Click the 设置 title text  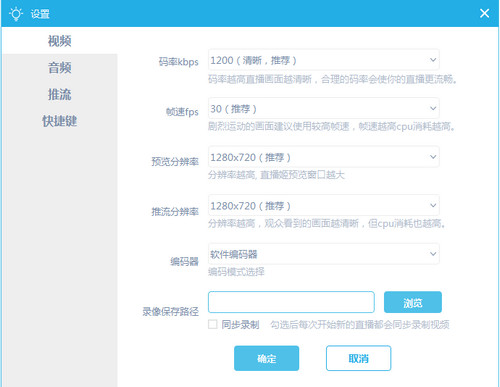click(40, 14)
